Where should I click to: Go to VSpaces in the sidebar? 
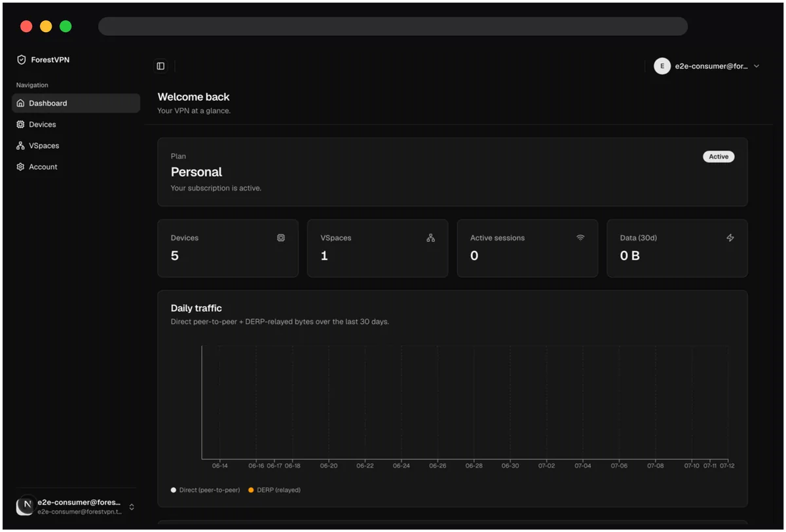pyautogui.click(x=76, y=145)
